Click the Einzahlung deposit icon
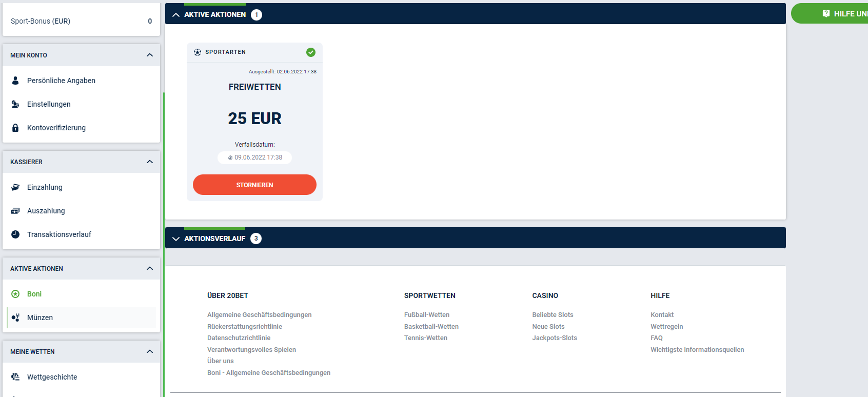 [15, 187]
